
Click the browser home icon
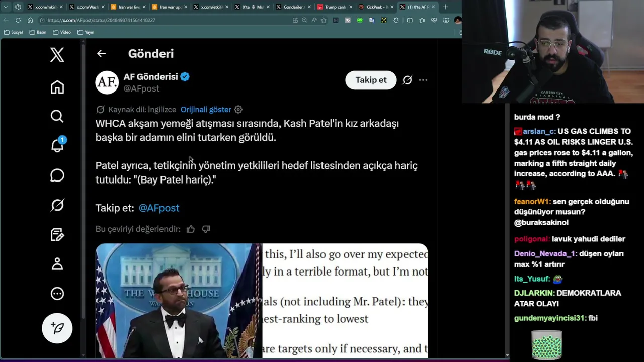point(30,20)
